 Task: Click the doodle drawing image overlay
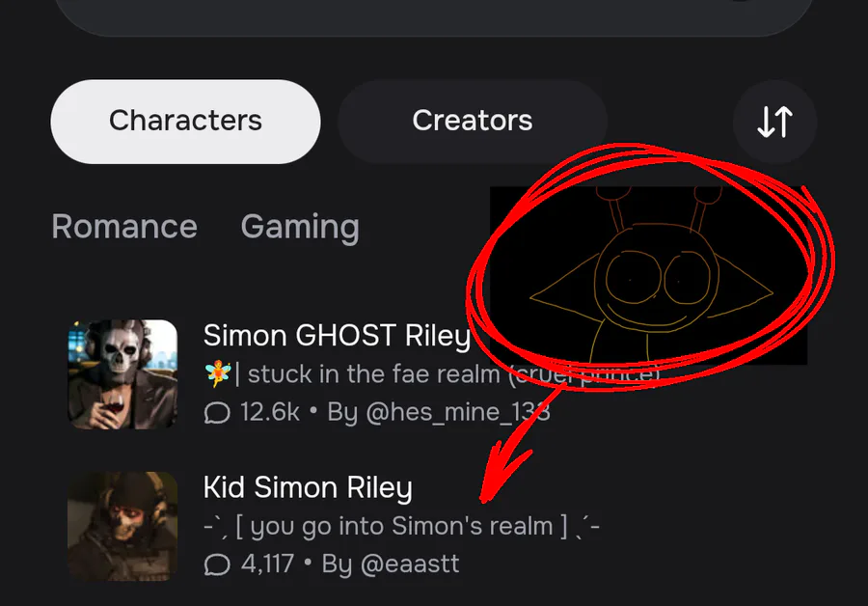(648, 275)
